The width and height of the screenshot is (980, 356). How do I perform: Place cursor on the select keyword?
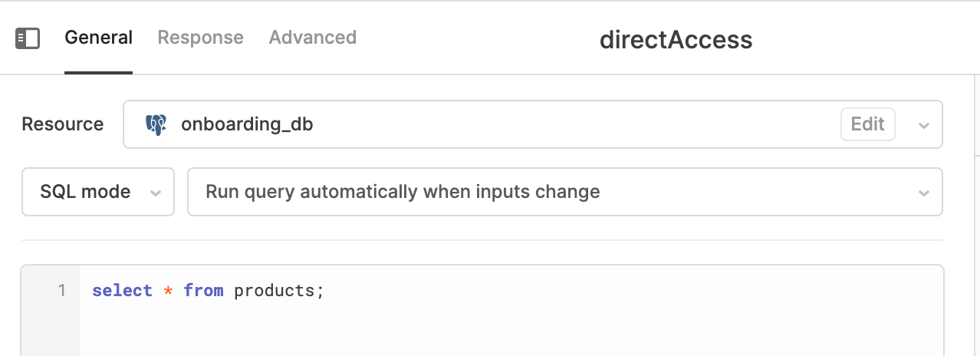point(122,291)
